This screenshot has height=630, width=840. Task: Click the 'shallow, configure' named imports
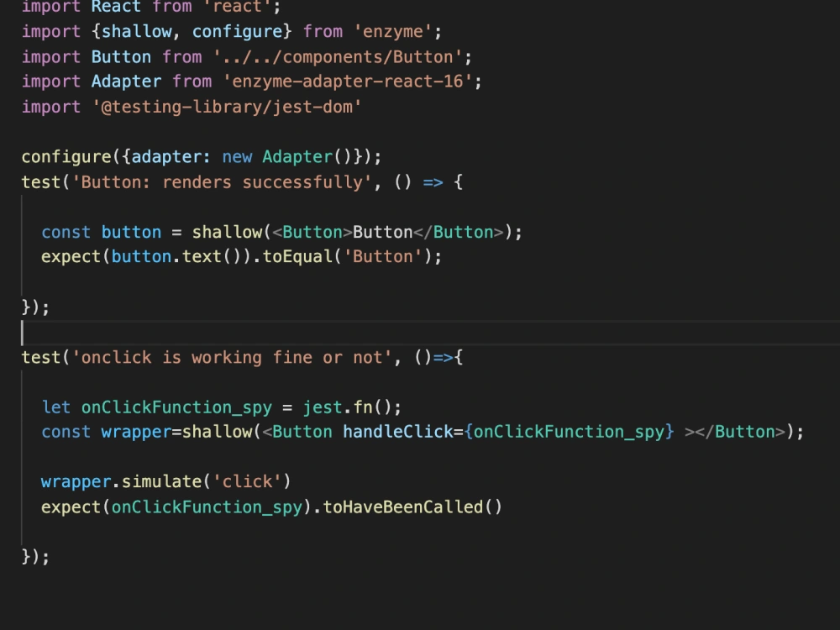tap(192, 32)
